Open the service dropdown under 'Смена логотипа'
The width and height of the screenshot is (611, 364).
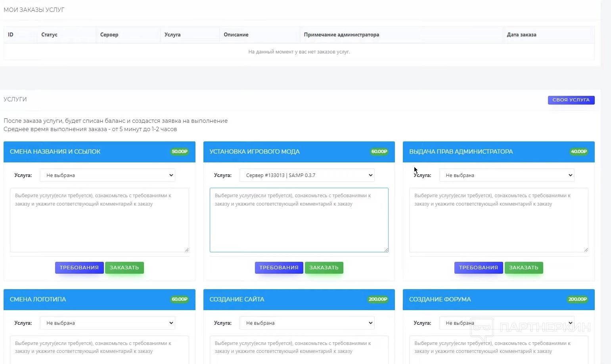[x=107, y=323]
